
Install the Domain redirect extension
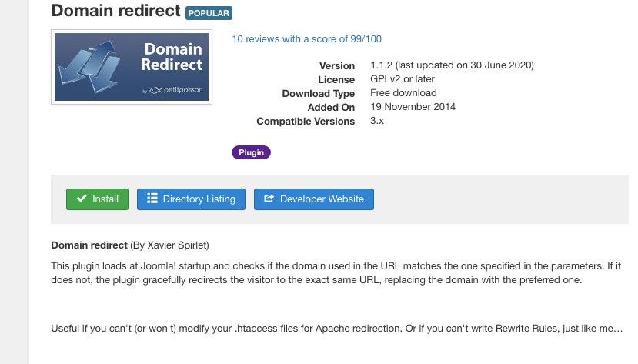(x=97, y=199)
